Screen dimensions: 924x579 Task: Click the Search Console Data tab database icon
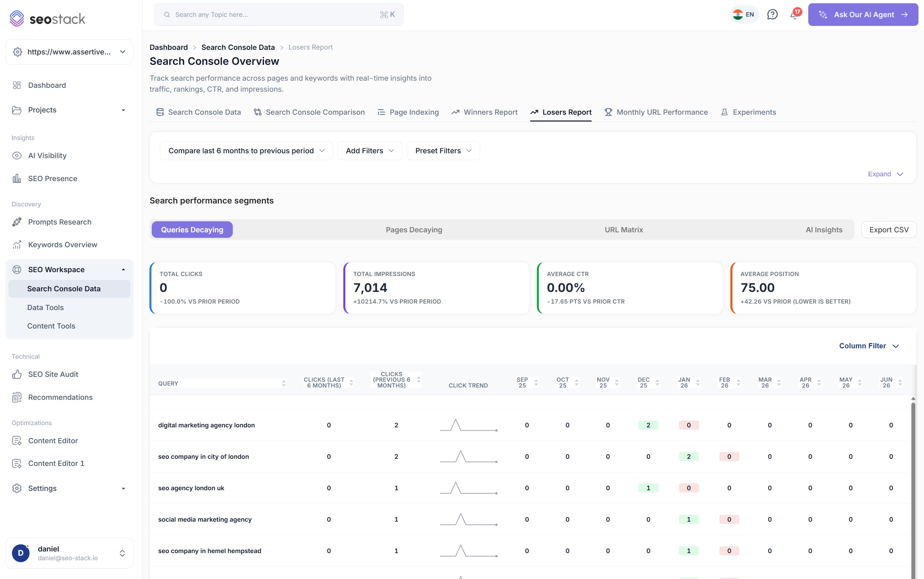[x=160, y=112]
